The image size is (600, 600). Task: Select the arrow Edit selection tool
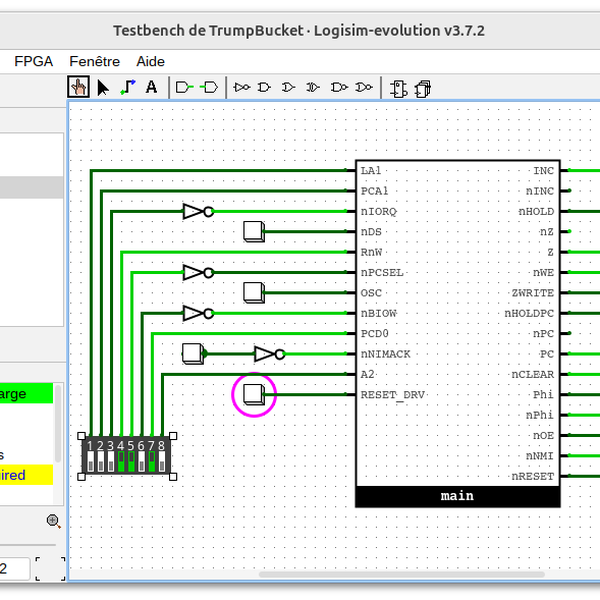103,88
